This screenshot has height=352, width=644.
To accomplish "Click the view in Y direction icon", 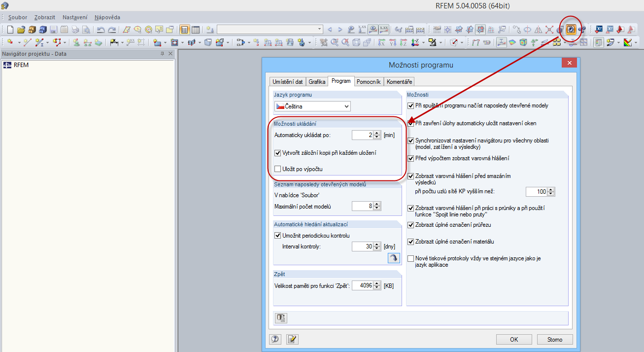I will 393,42.
